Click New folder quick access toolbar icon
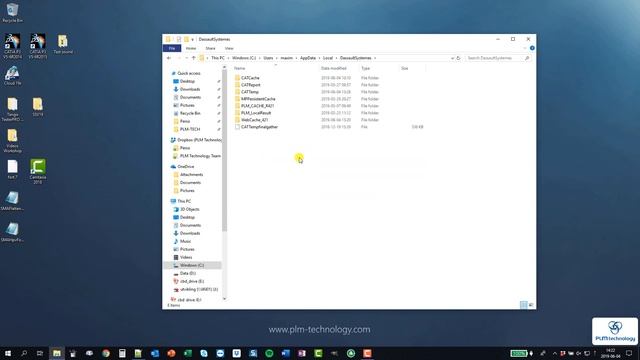 [x=186, y=39]
